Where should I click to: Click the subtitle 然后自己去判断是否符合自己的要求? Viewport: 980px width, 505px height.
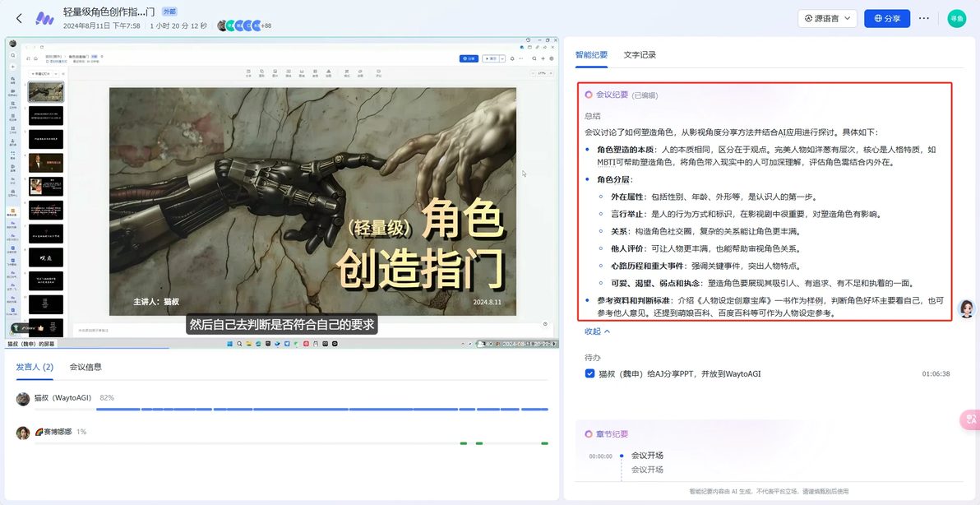pyautogui.click(x=282, y=324)
